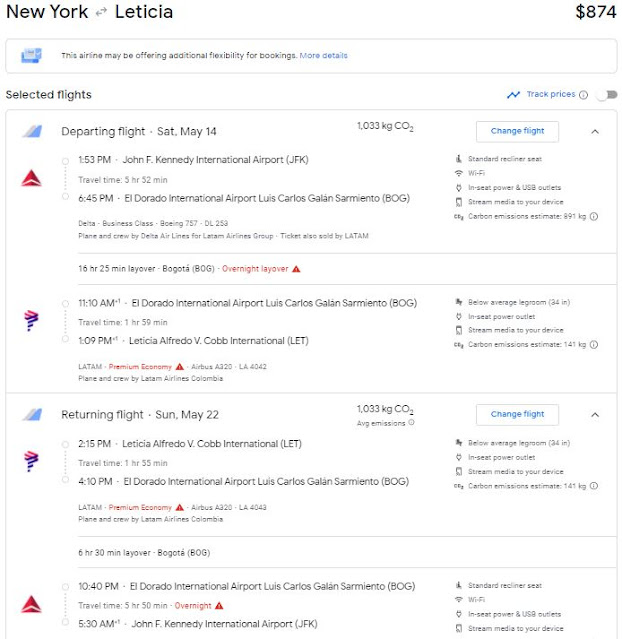Click Below average legroom icon on LA 4042
The height and width of the screenshot is (639, 622).
coord(459,302)
